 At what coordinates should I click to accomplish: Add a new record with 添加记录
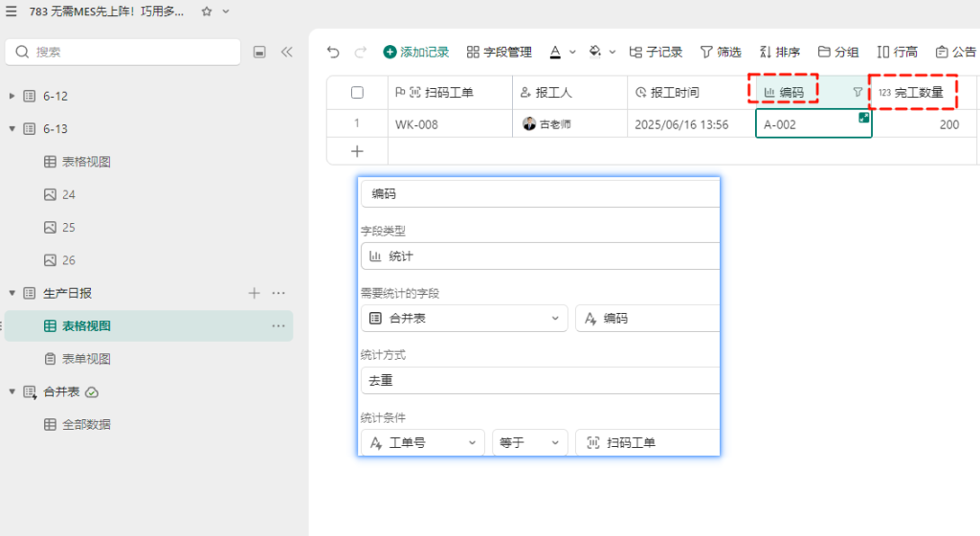tap(416, 52)
